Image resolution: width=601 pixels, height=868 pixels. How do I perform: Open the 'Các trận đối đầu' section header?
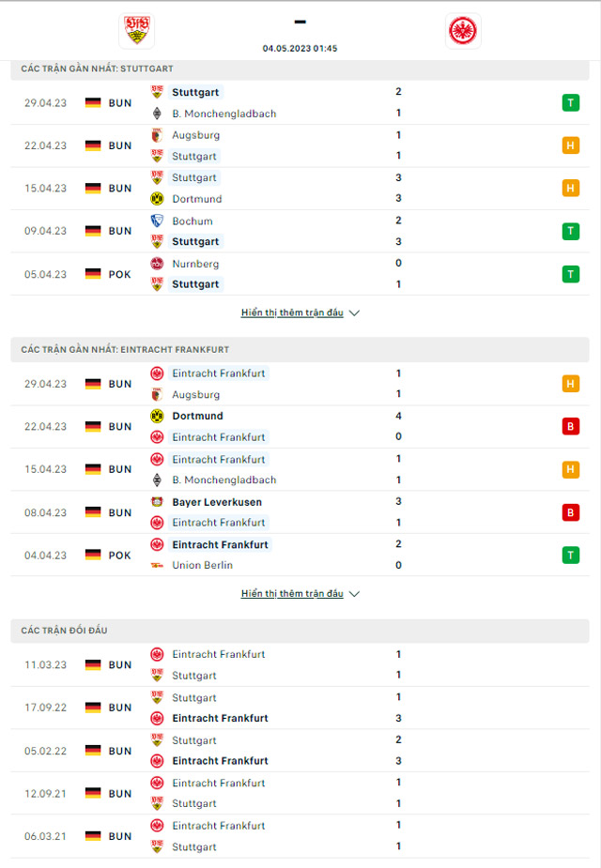300,631
